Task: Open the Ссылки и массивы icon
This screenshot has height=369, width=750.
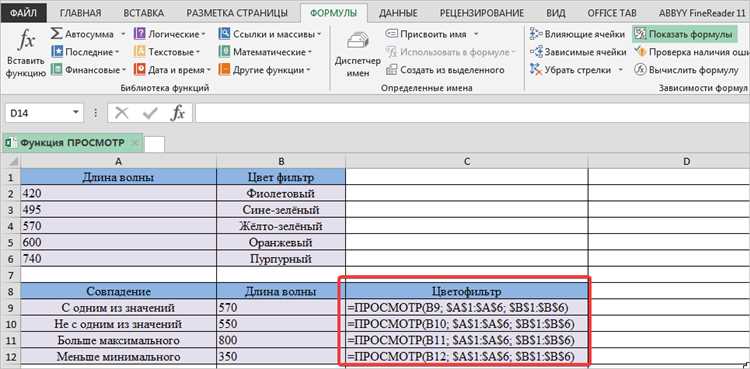Action: click(x=224, y=34)
